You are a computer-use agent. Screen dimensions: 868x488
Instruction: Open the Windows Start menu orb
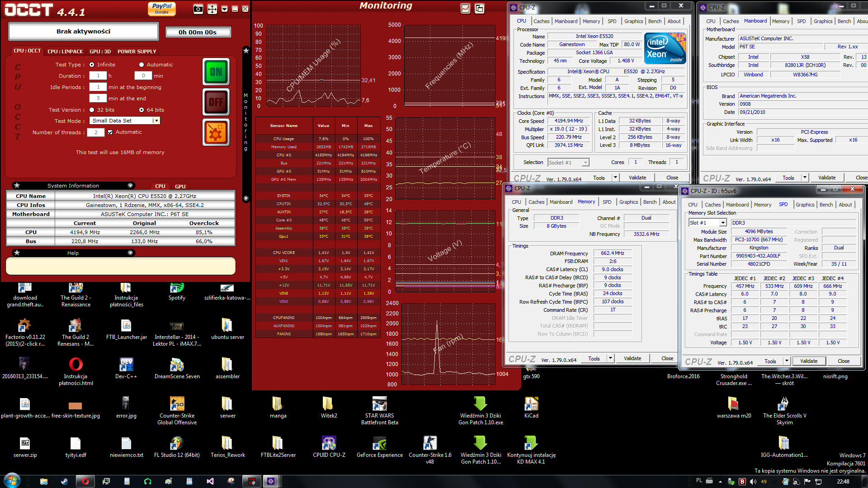(x=11, y=481)
